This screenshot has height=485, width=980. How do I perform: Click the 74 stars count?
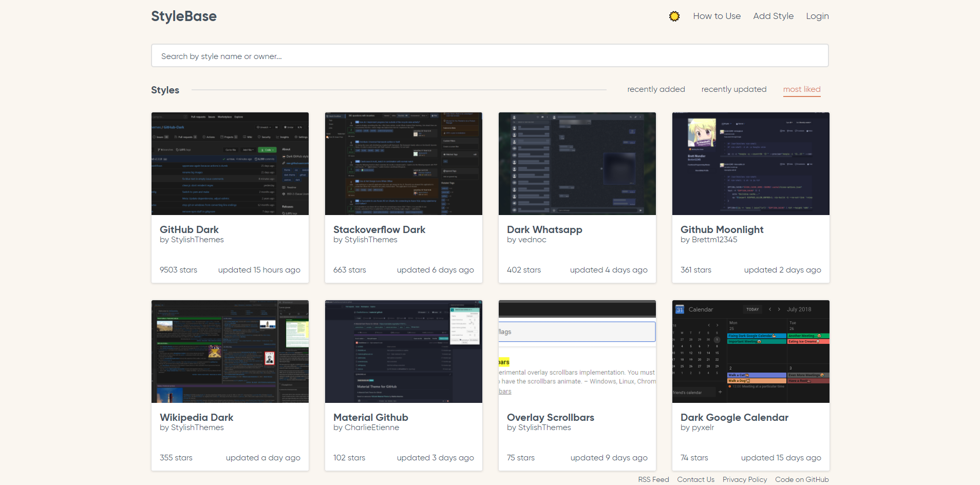(694, 458)
